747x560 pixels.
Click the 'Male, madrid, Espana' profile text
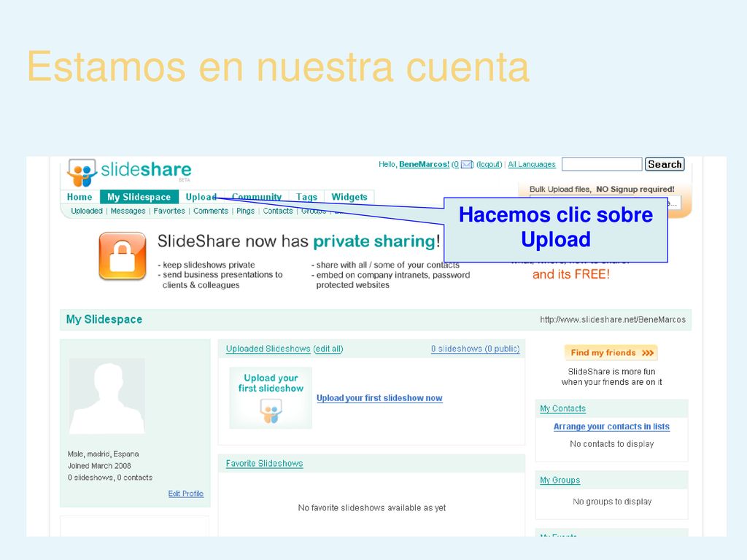[x=104, y=454]
